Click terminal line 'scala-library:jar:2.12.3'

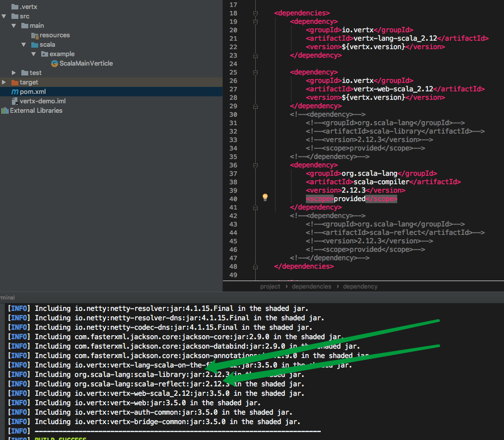pos(156,375)
